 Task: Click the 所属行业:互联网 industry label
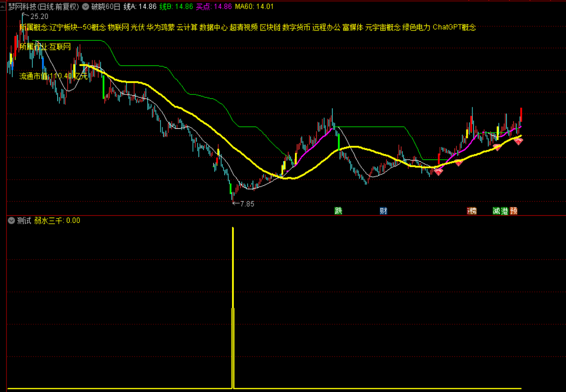click(x=45, y=47)
